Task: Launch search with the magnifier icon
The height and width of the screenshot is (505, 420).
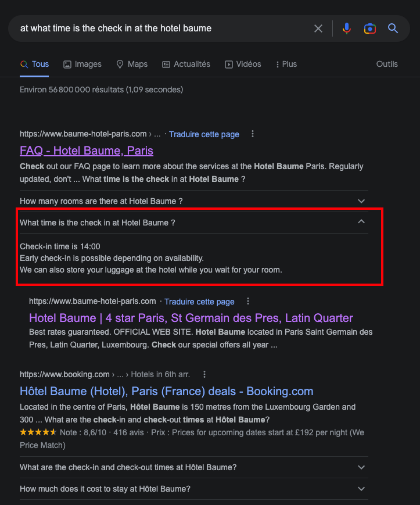Action: coord(393,28)
